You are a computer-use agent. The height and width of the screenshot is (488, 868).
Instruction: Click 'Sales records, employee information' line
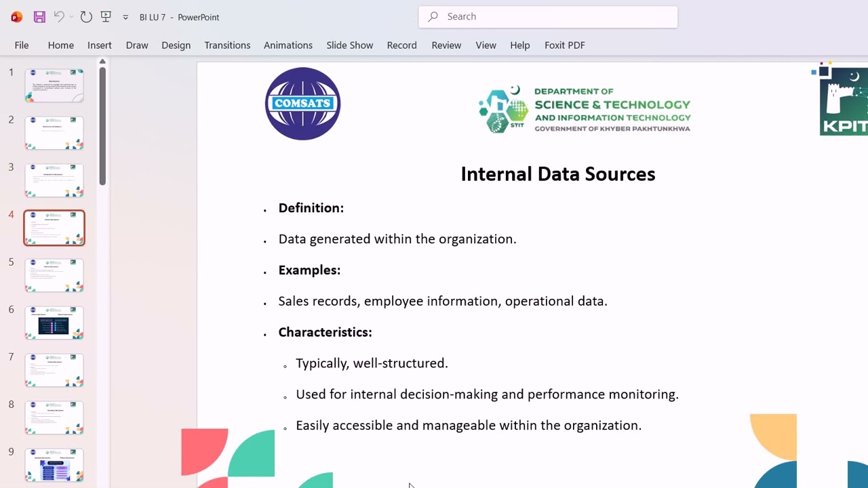click(x=443, y=301)
